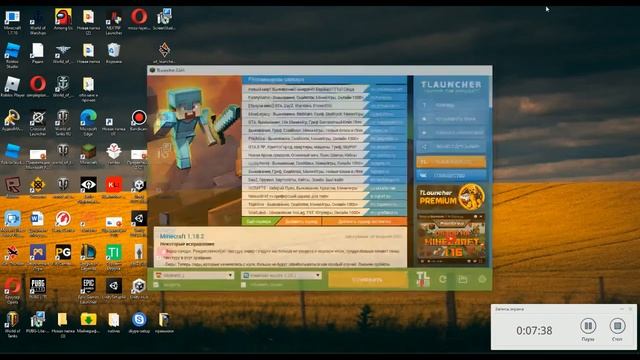
Task: Click the wide orange add-server-free button
Action: pos(364,221)
